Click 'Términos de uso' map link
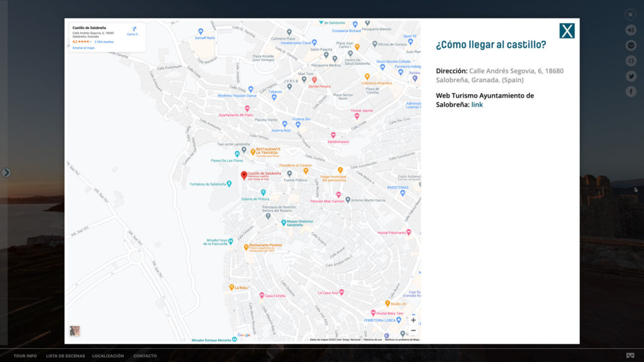Screen dimensions: 644x362 tap(372, 340)
